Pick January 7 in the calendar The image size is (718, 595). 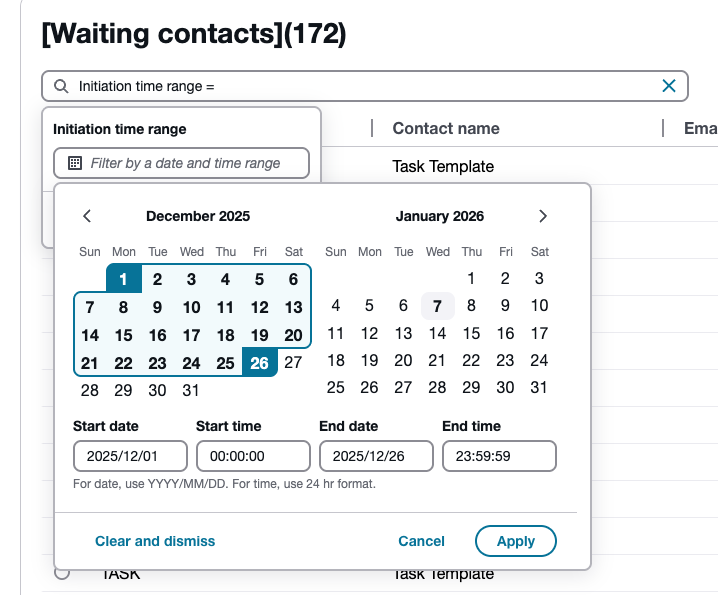point(437,306)
